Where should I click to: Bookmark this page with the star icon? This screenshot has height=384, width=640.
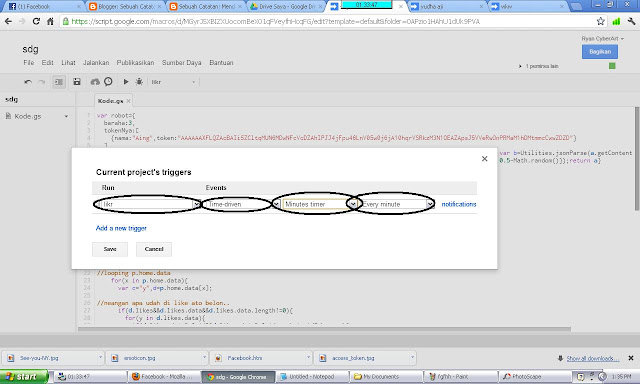click(600, 21)
